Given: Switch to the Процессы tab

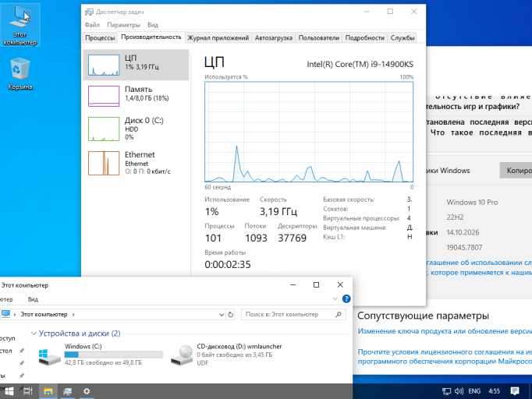Looking at the screenshot, I should (100, 37).
